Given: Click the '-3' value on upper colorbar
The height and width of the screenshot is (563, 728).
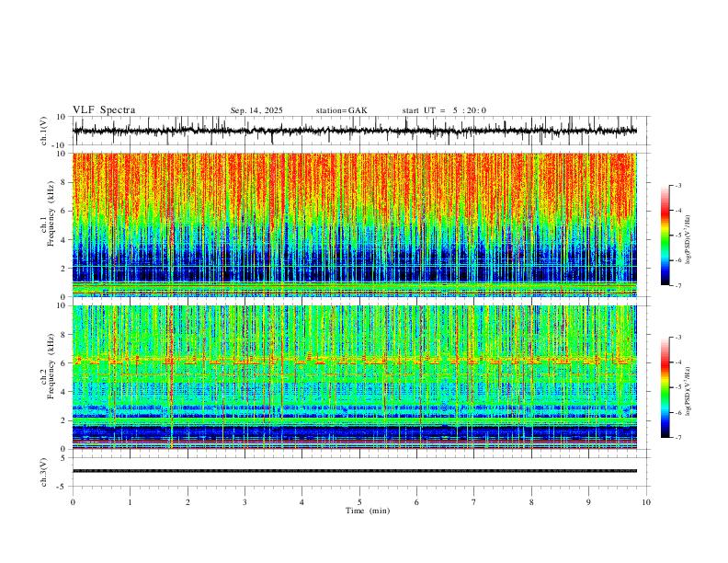Looking at the screenshot, I should [x=677, y=185].
